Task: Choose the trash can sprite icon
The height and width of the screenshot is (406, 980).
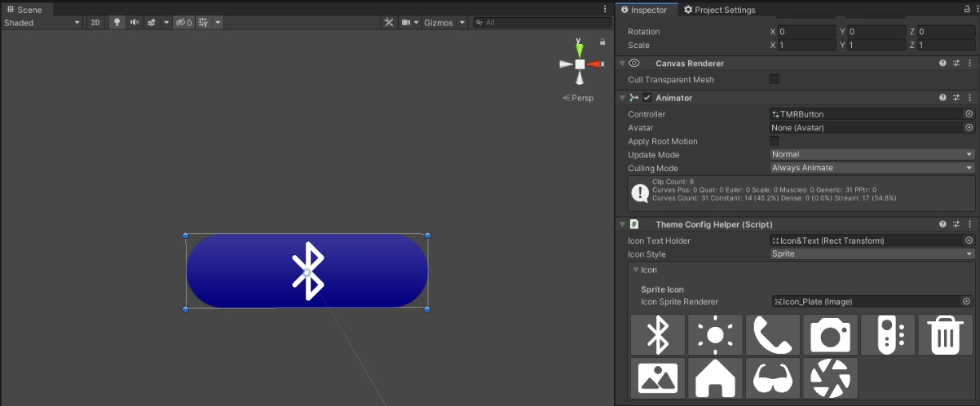Action: [x=945, y=335]
